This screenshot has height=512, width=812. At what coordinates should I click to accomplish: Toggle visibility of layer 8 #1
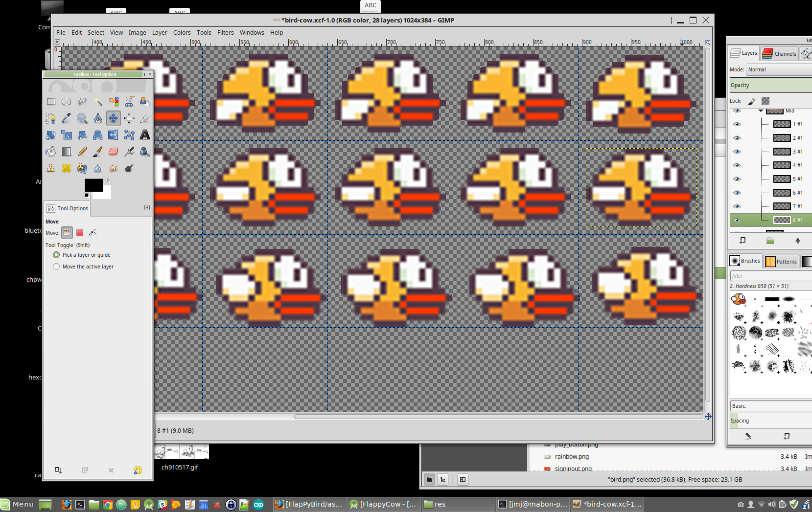[x=737, y=220]
